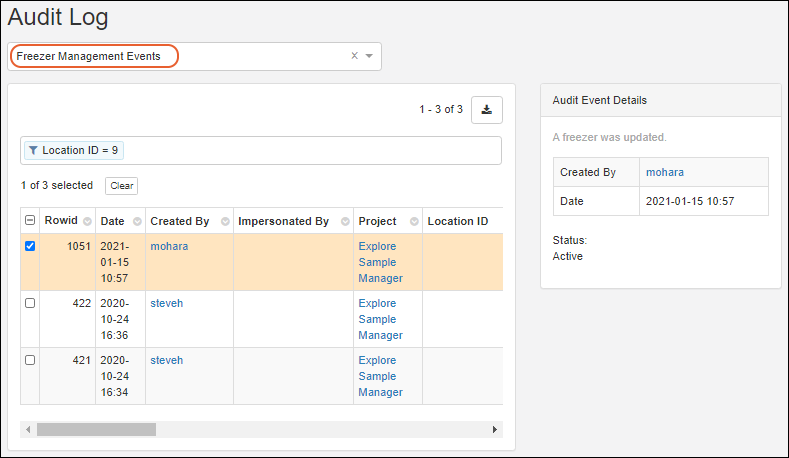This screenshot has width=789, height=458.
Task: Open the Date column header dropdown
Action: pos(135,222)
